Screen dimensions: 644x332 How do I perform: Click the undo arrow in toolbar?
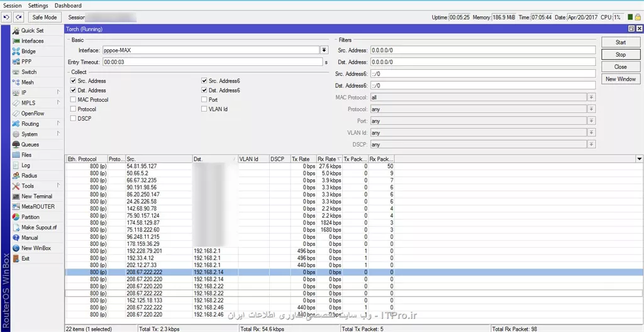point(6,17)
